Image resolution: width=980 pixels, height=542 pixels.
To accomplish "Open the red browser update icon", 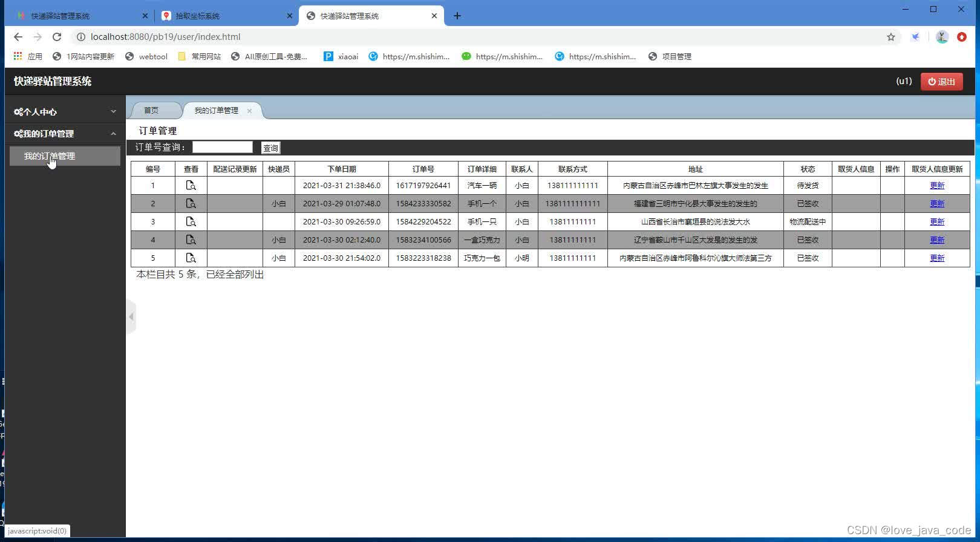I will (962, 37).
